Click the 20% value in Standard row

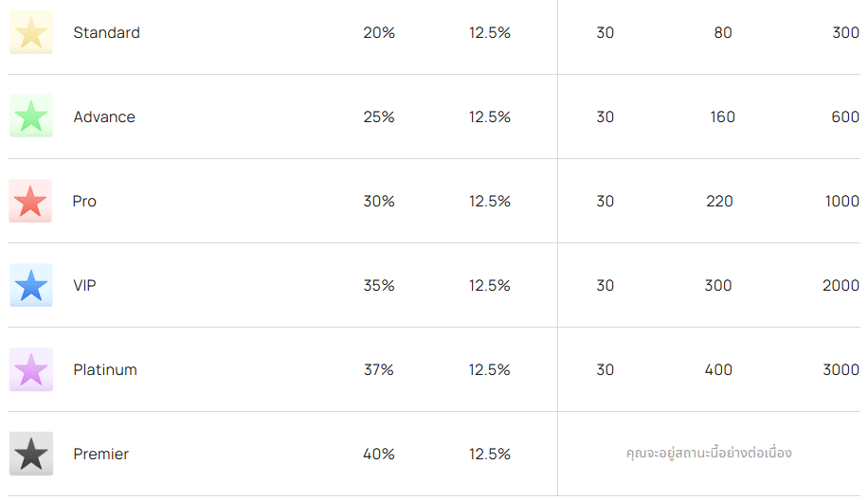tap(379, 32)
